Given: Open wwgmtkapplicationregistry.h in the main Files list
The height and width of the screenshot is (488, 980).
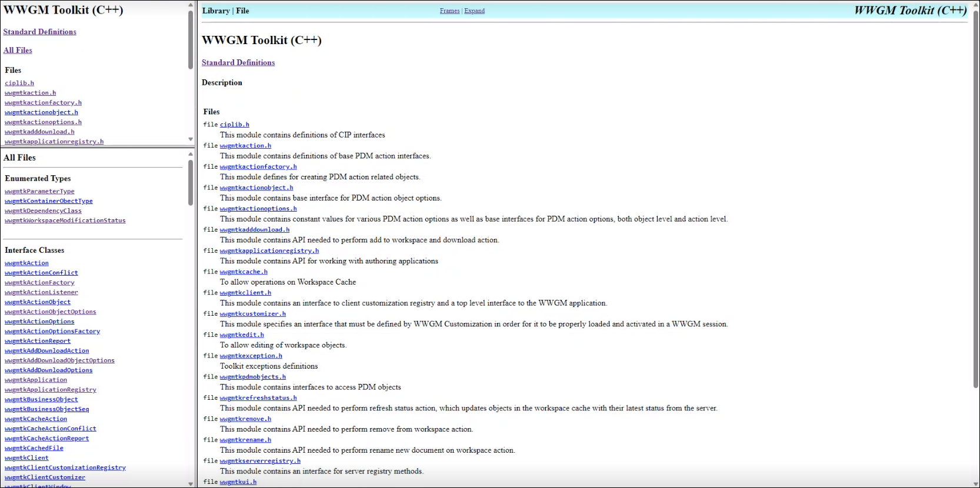Looking at the screenshot, I should (269, 251).
